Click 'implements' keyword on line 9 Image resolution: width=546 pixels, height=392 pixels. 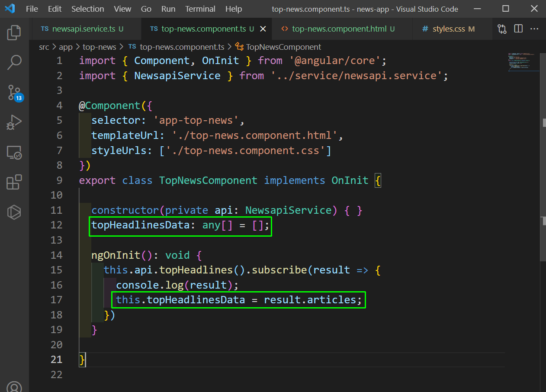point(295,180)
